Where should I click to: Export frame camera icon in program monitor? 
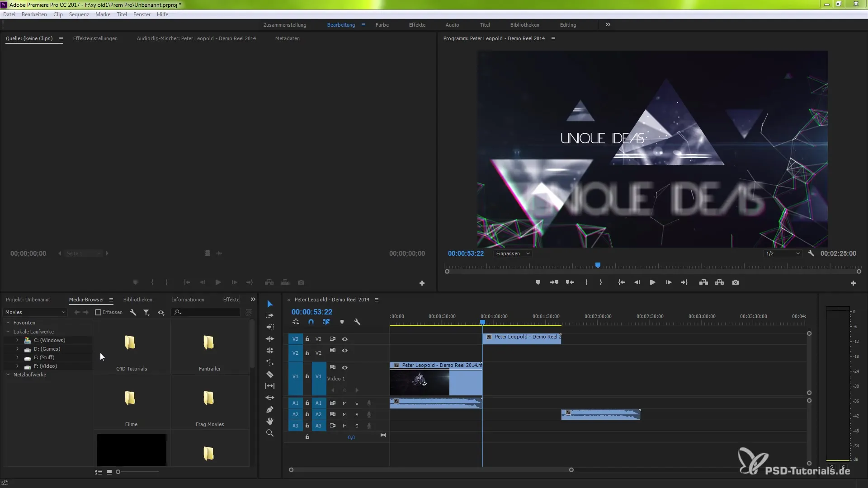(x=736, y=282)
